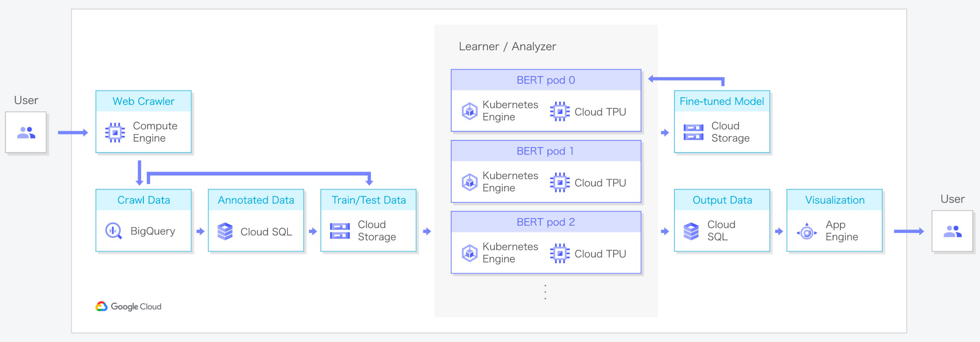Click the App Engine icon under Visualization
Image resolution: width=980 pixels, height=342 pixels.
(x=807, y=232)
